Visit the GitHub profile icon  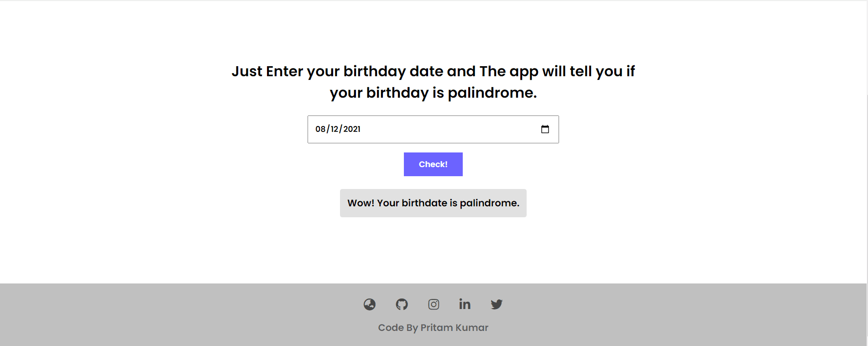pos(402,304)
